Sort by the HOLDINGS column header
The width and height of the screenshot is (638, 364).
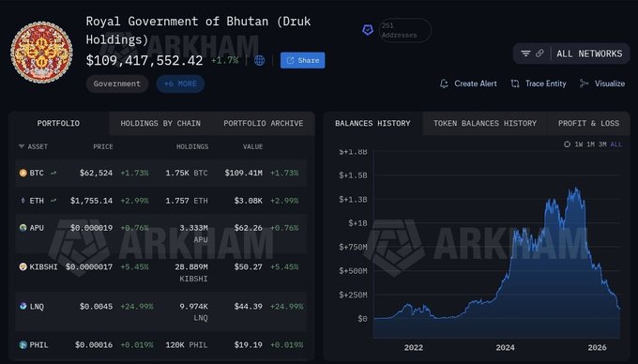tap(192, 146)
